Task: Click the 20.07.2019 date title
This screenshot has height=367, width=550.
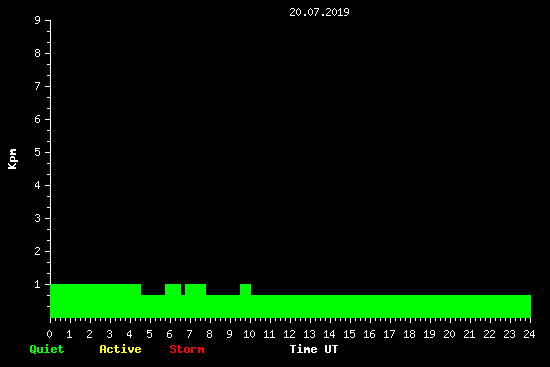Action: click(x=319, y=12)
